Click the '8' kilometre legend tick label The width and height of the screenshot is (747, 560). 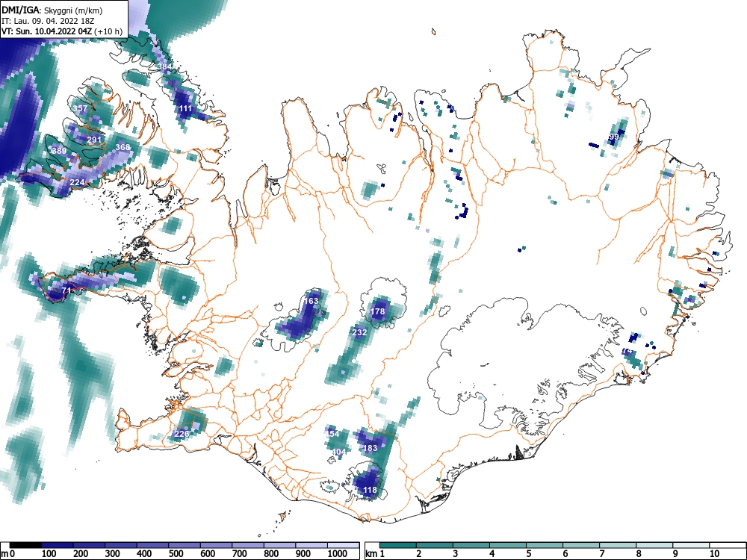click(x=639, y=554)
